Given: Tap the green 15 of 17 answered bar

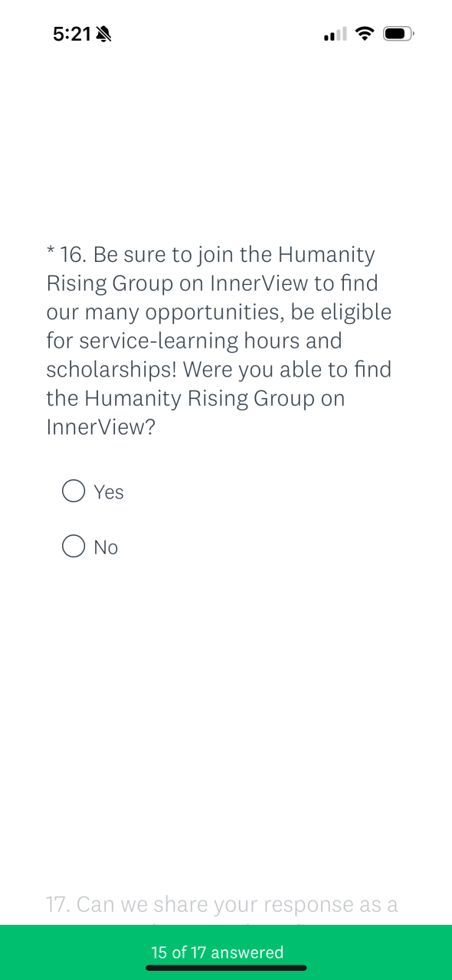Looking at the screenshot, I should 226,952.
